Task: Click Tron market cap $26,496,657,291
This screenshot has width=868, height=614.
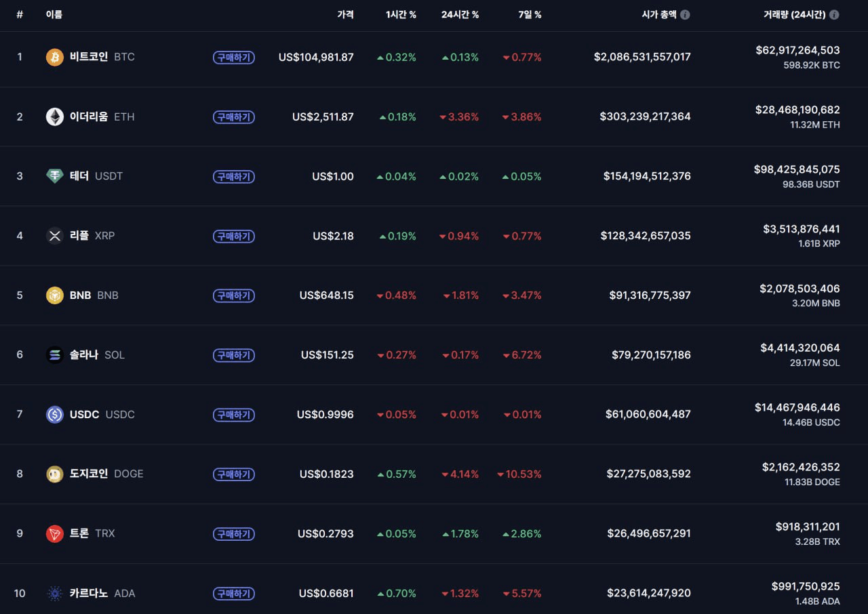Action: point(649,534)
